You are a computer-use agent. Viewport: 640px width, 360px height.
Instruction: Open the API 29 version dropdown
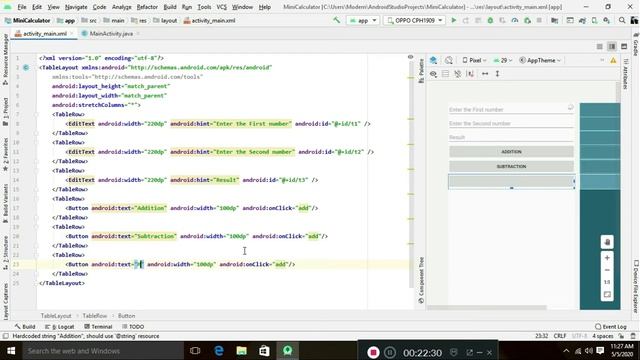pos(502,60)
